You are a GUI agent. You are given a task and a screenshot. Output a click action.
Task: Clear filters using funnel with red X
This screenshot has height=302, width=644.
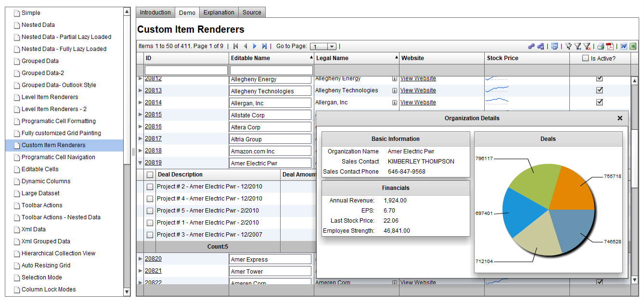[x=587, y=46]
